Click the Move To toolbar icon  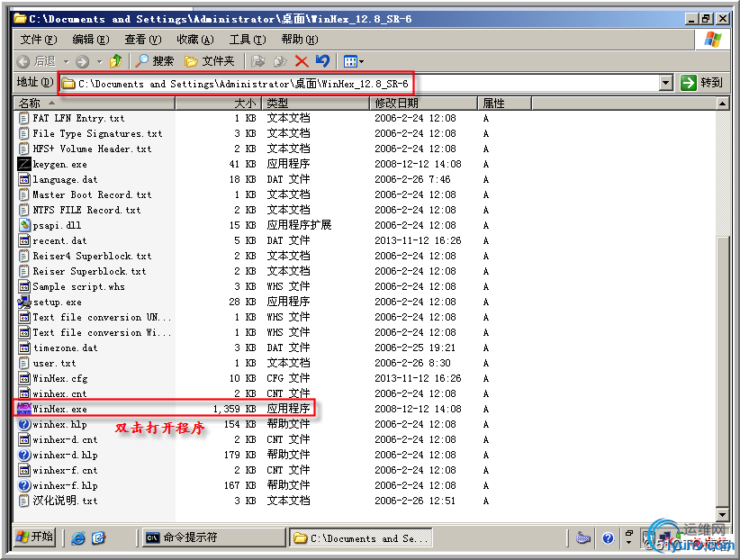tap(257, 61)
